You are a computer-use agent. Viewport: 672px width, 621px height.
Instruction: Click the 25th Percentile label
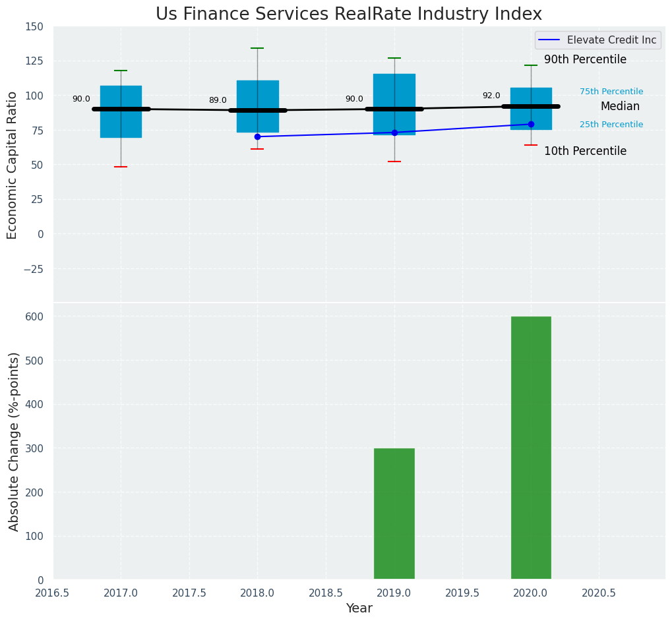pos(611,125)
